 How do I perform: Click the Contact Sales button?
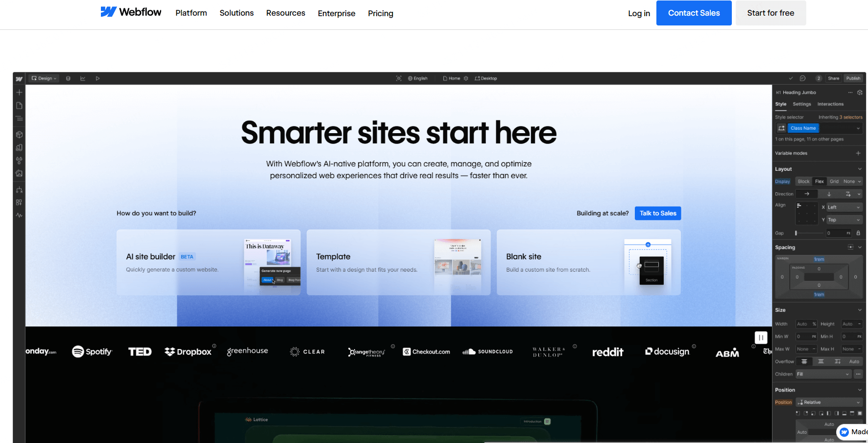point(694,13)
